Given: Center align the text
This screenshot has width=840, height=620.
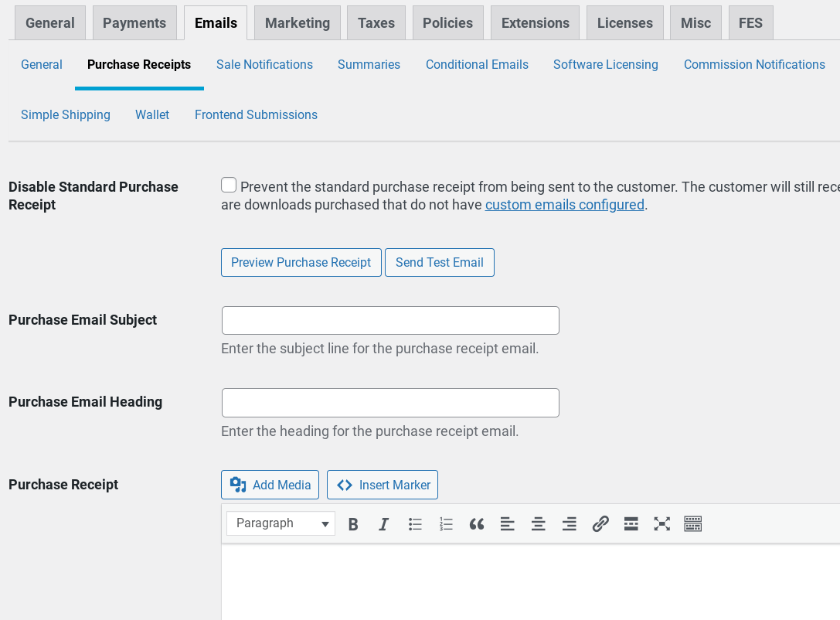Looking at the screenshot, I should (x=538, y=524).
